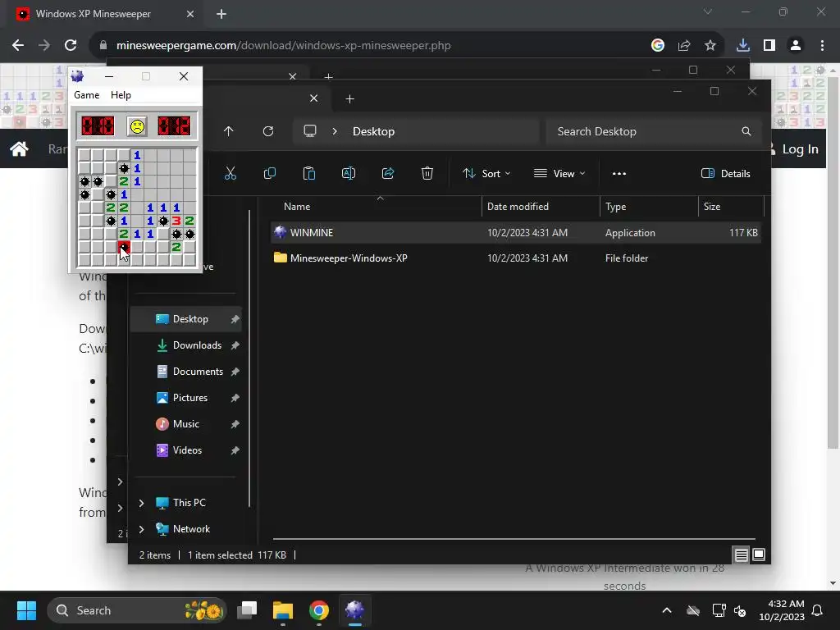Open the See more ellipsis menu in File Explorer
The image size is (840, 630).
coord(619,174)
